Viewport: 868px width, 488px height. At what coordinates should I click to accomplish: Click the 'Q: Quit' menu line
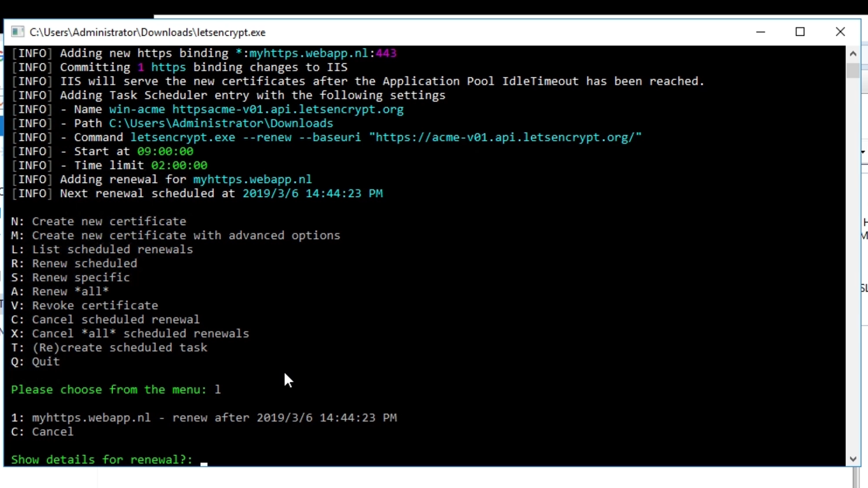35,361
